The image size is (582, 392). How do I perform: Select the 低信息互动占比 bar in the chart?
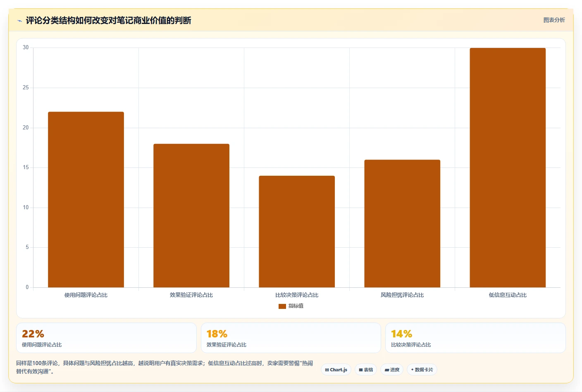(x=508, y=168)
